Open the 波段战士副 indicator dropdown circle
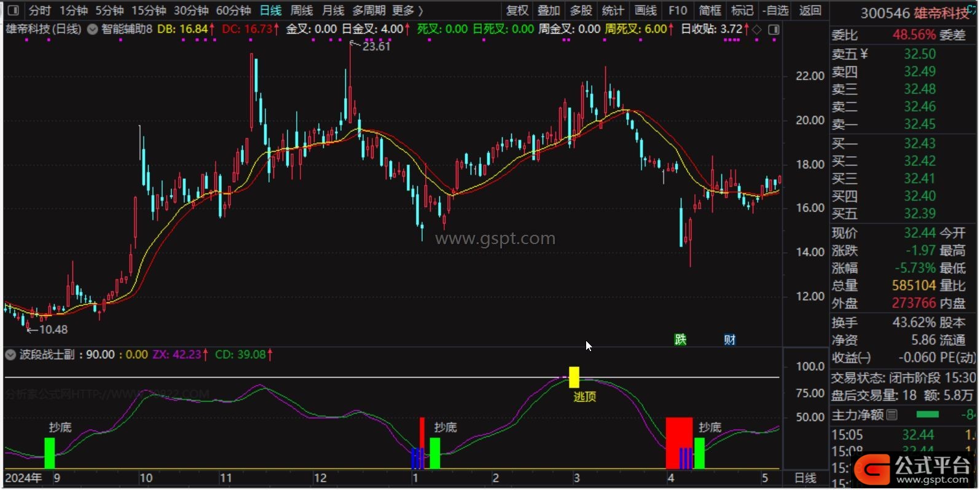 (10, 355)
